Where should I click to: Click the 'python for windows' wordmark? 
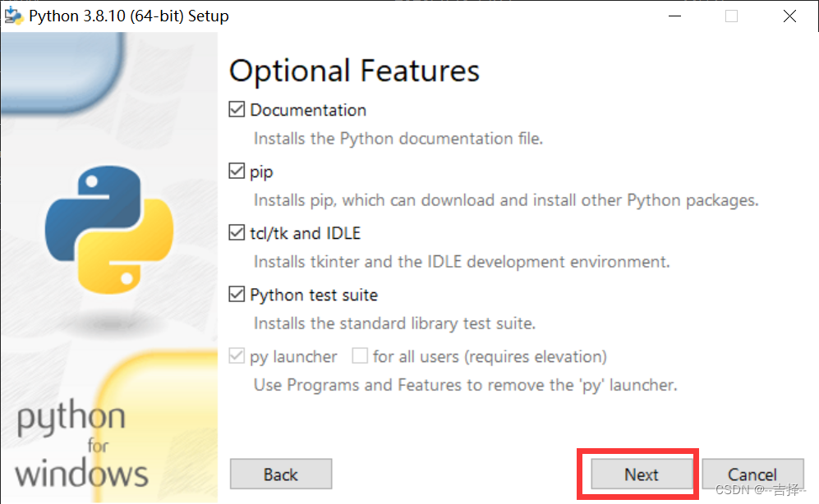tap(81, 447)
